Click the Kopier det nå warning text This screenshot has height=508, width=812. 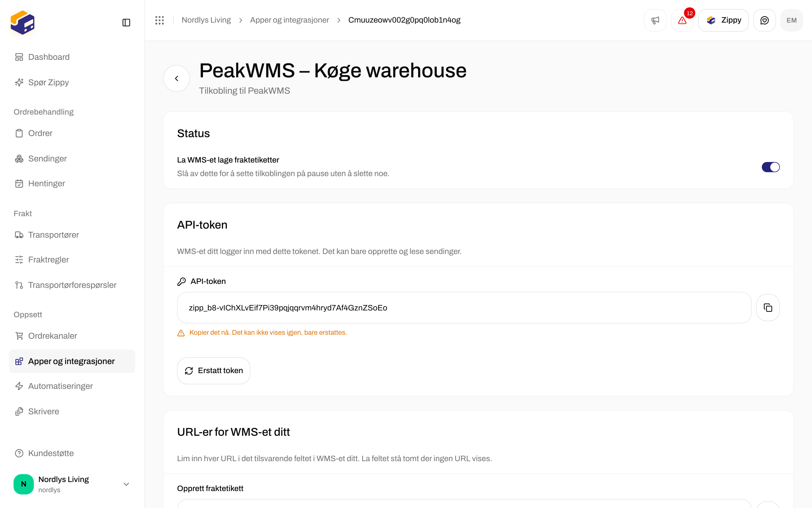pyautogui.click(x=268, y=333)
